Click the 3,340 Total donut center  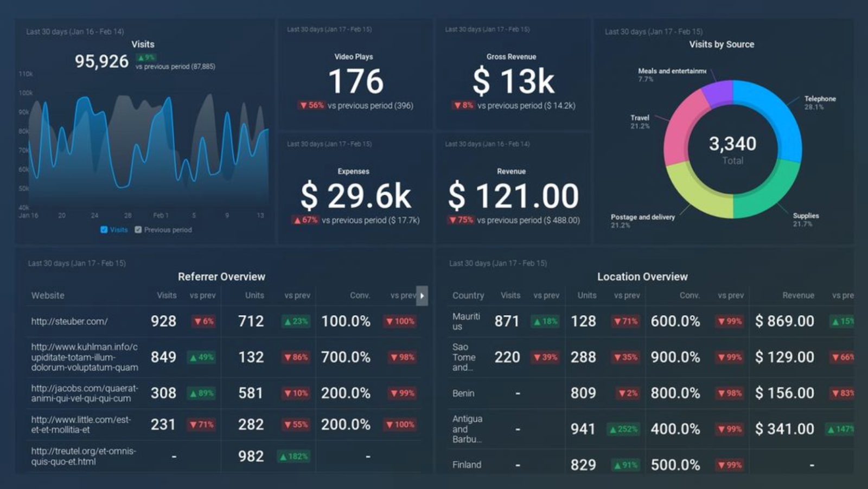pyautogui.click(x=732, y=150)
